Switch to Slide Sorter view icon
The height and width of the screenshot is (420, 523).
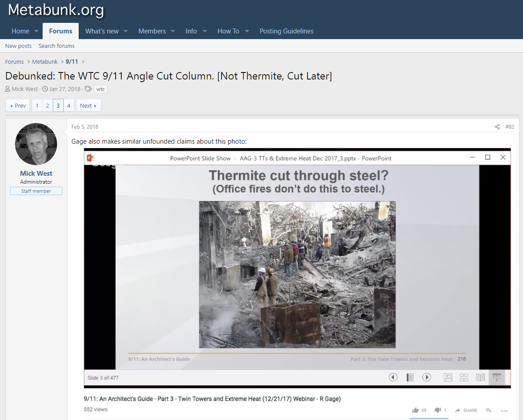tap(464, 377)
